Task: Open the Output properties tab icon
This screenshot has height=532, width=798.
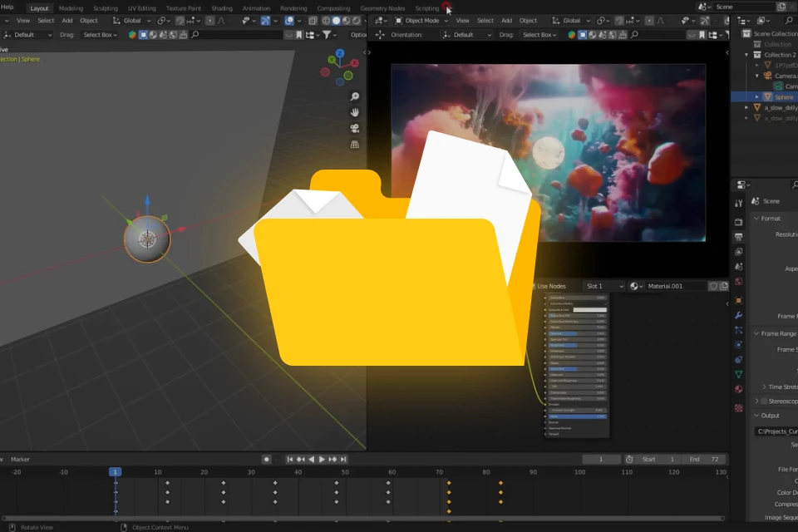Action: pos(738,237)
